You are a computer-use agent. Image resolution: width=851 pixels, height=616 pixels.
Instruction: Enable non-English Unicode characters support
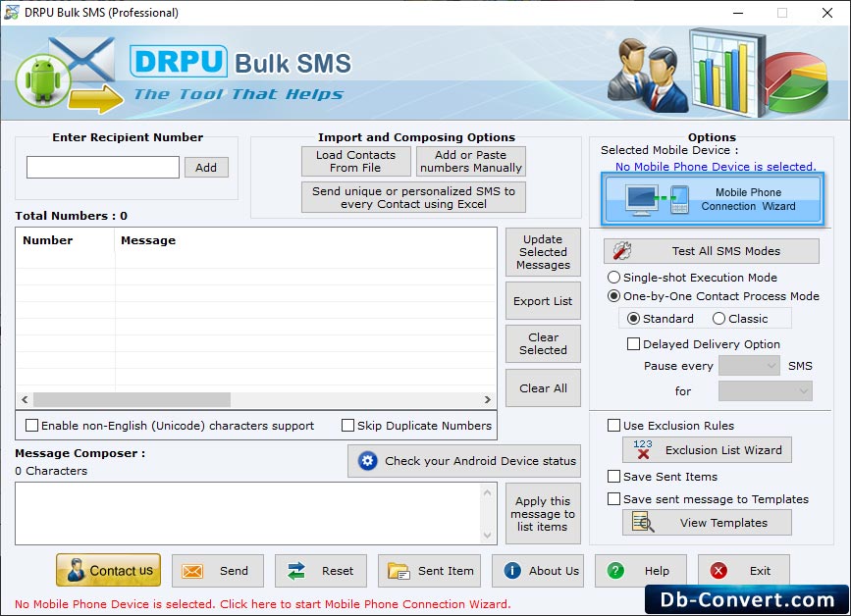(x=32, y=426)
